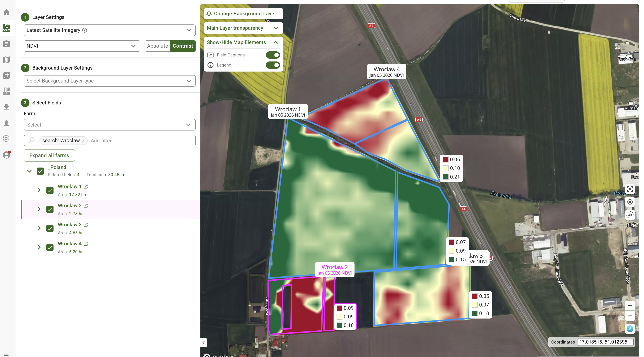Expand Main Layer transparency panel
This screenshot has width=644, height=357.
click(x=243, y=28)
